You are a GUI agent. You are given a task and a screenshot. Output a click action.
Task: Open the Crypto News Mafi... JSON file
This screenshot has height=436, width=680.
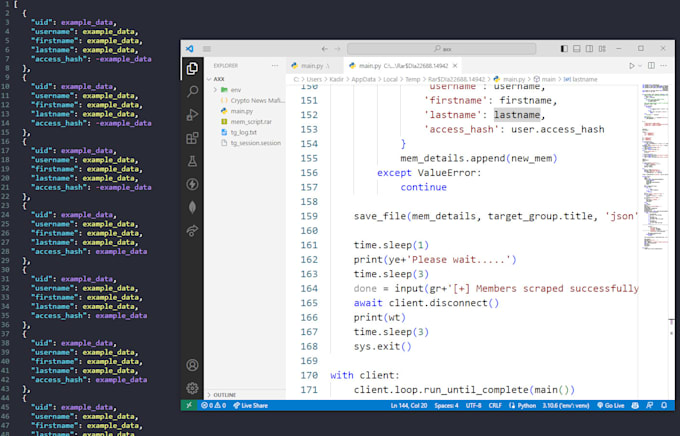point(245,100)
